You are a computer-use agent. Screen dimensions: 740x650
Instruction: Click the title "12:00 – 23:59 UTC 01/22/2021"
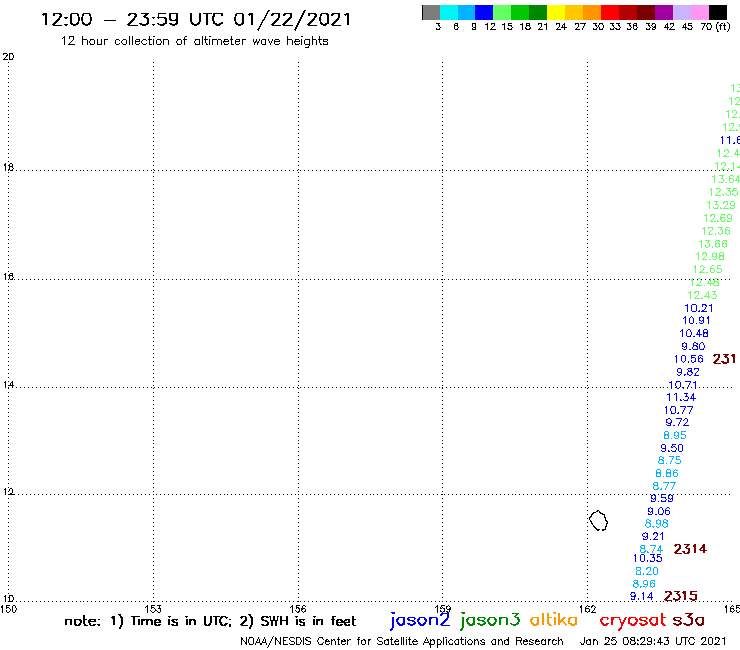coord(196,20)
